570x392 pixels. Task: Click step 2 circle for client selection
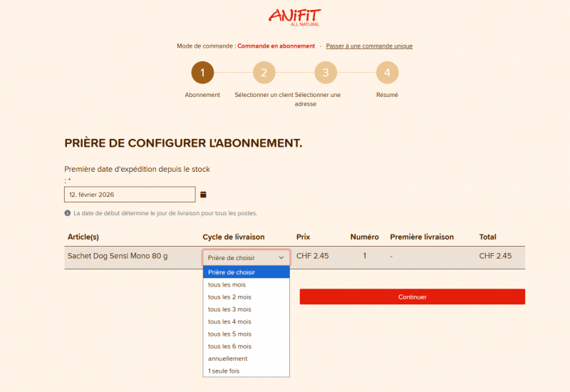pyautogui.click(x=264, y=72)
